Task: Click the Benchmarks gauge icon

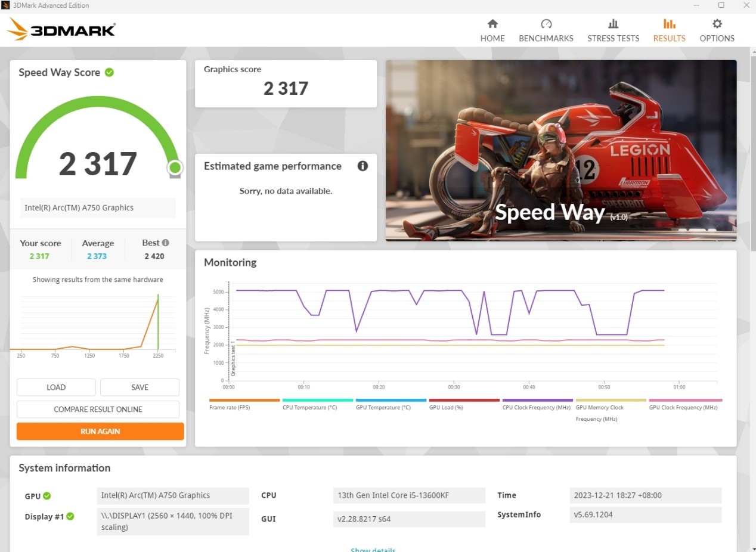Action: tap(546, 24)
